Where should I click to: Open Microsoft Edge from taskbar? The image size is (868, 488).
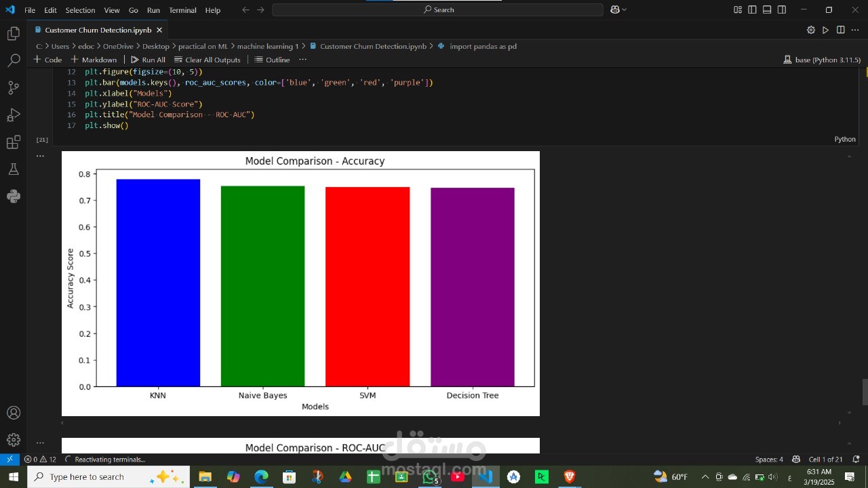pos(261,476)
